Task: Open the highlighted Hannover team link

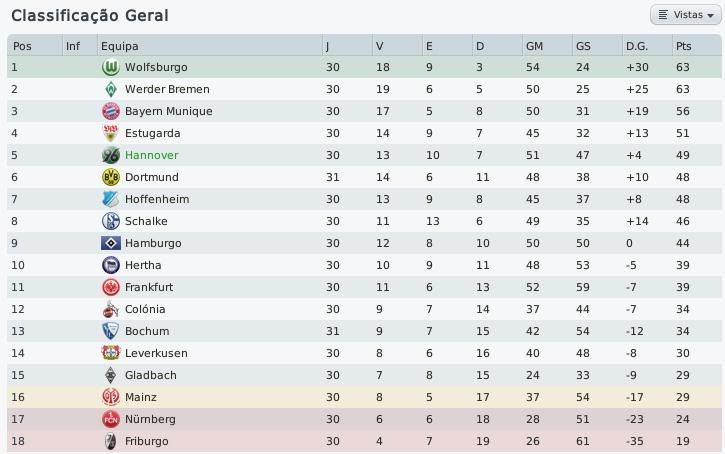Action: (x=151, y=155)
